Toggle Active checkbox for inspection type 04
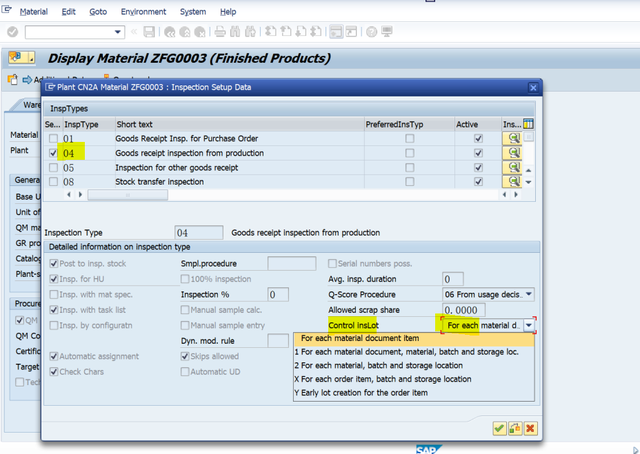 pos(478,153)
